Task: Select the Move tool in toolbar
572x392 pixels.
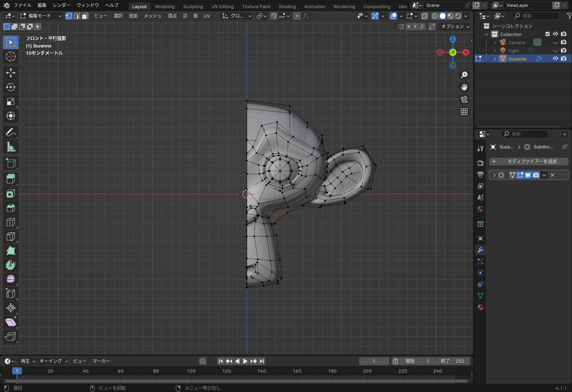Action: pyautogui.click(x=10, y=73)
